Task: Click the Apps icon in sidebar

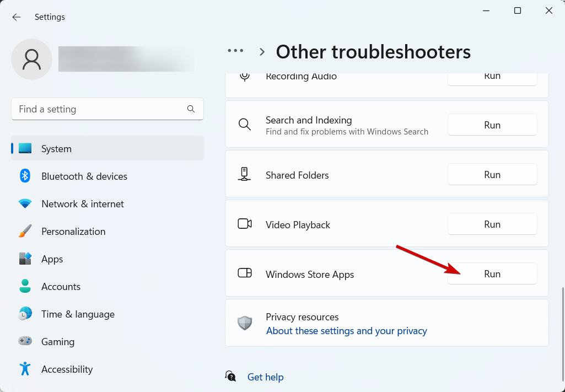Action: (25, 259)
